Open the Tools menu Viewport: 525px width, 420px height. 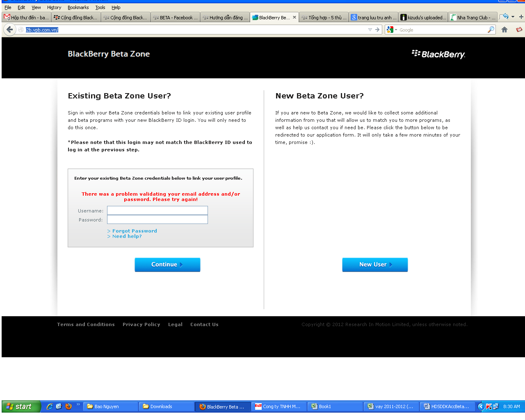pos(100,7)
